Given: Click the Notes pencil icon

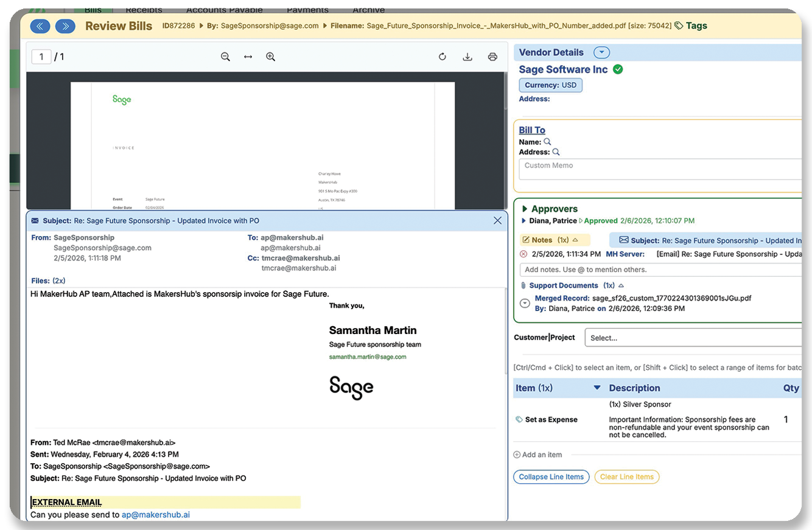Looking at the screenshot, I should 527,240.
